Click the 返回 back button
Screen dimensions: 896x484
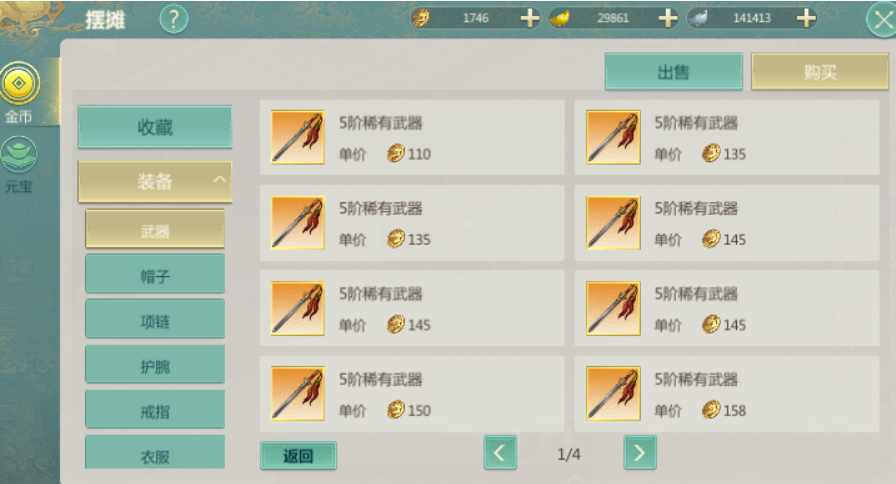point(298,455)
